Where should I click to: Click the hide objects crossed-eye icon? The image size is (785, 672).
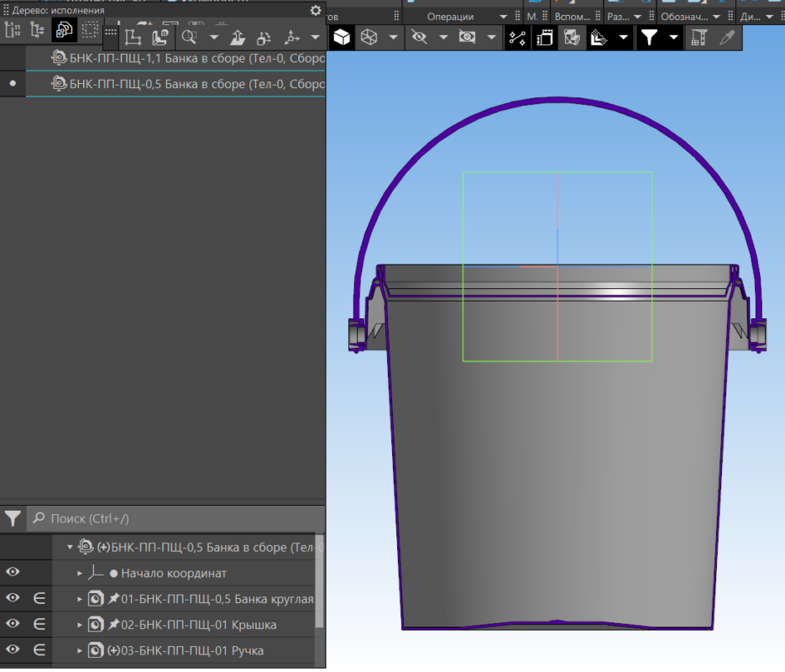click(419, 37)
